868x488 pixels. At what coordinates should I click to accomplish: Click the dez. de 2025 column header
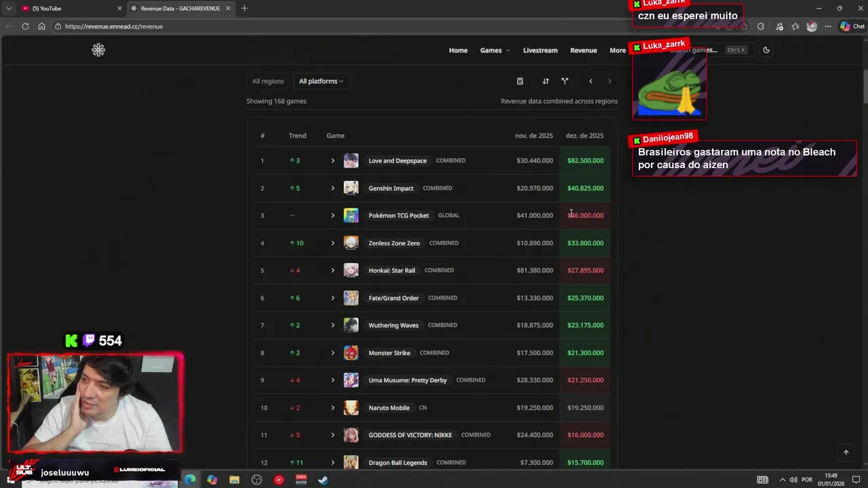[x=585, y=136]
